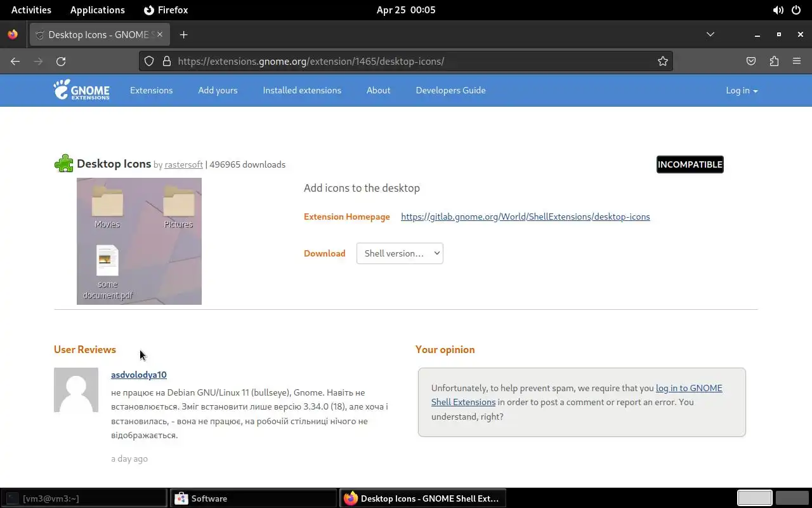The height and width of the screenshot is (508, 812).
Task: Click the power icon in the top bar
Action: pos(797,10)
